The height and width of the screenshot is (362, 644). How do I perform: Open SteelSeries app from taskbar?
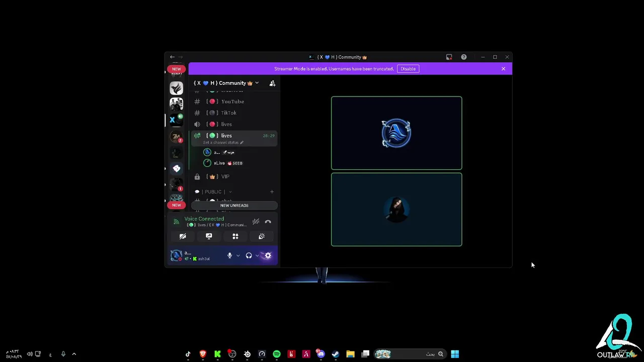tap(247, 354)
